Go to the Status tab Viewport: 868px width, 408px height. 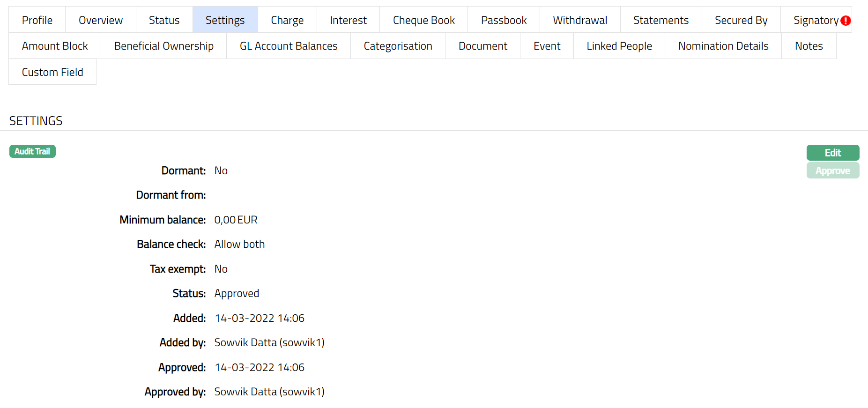(164, 20)
